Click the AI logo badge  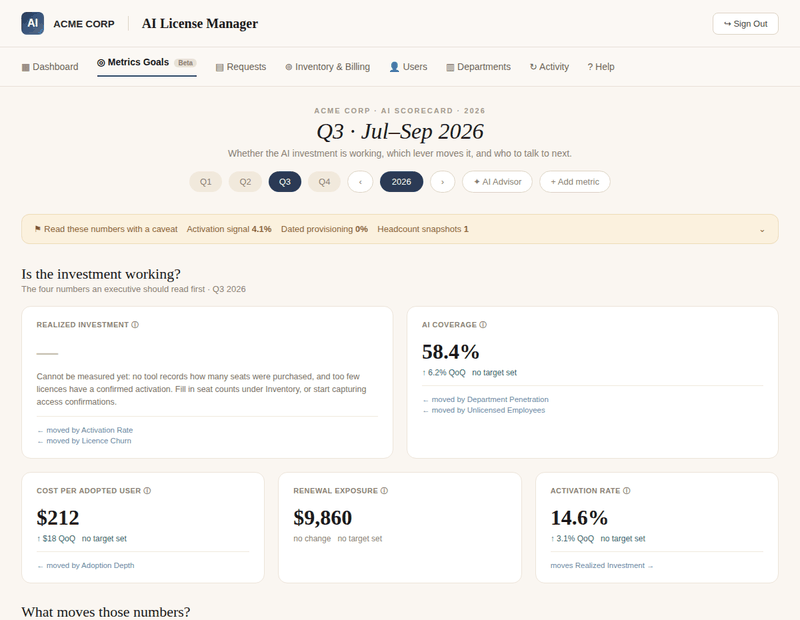coord(33,23)
